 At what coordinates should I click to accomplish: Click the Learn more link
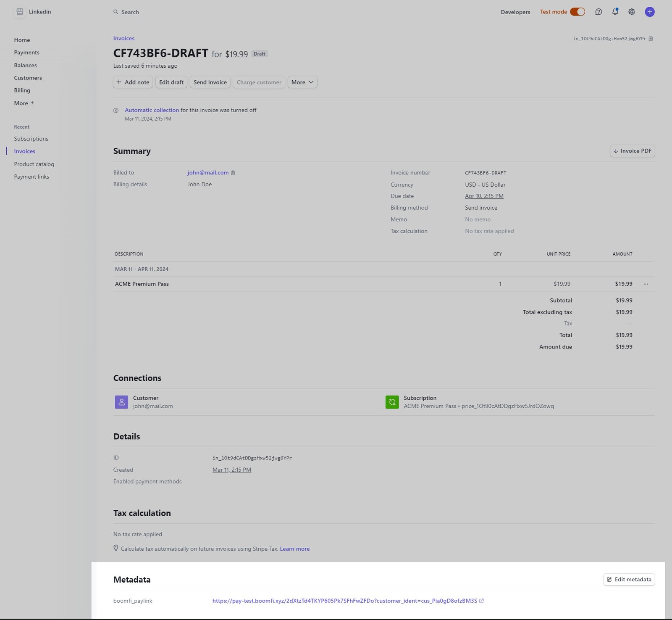(295, 549)
